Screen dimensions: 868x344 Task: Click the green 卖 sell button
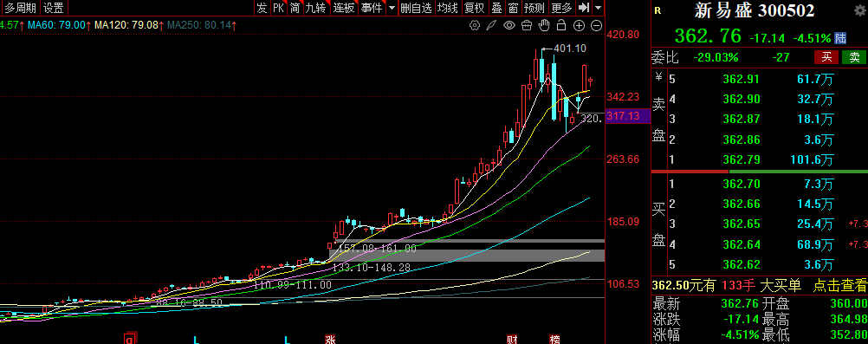[x=854, y=57]
